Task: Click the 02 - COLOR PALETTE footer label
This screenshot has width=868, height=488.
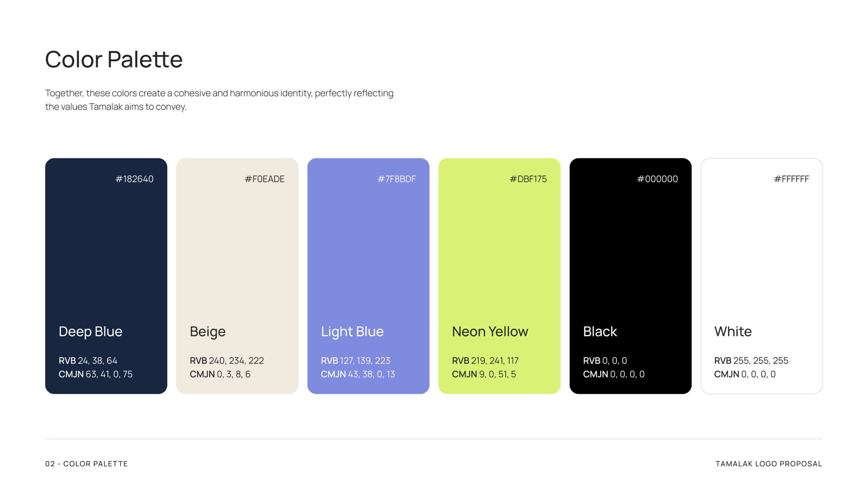Action: (x=86, y=464)
